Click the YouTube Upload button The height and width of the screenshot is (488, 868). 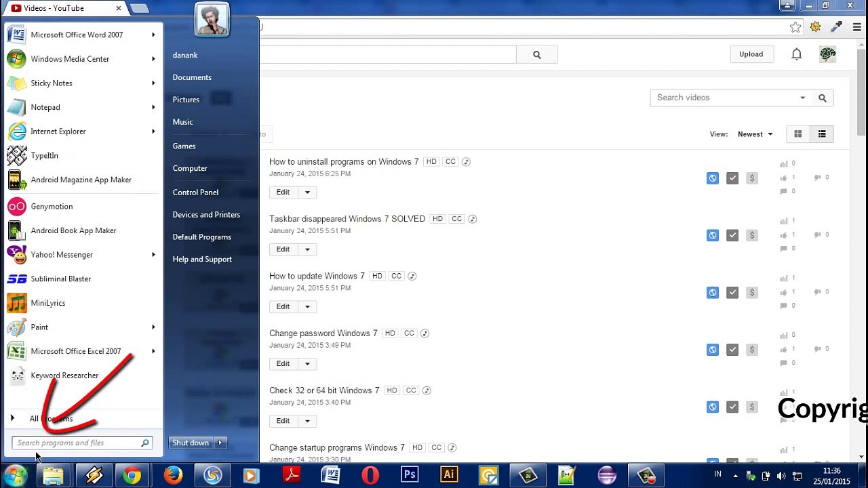(x=751, y=54)
